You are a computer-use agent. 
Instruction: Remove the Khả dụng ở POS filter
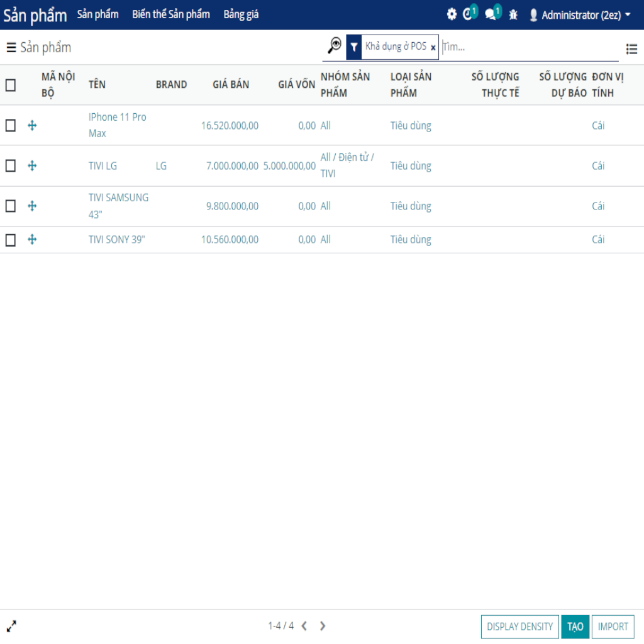pyautogui.click(x=433, y=48)
